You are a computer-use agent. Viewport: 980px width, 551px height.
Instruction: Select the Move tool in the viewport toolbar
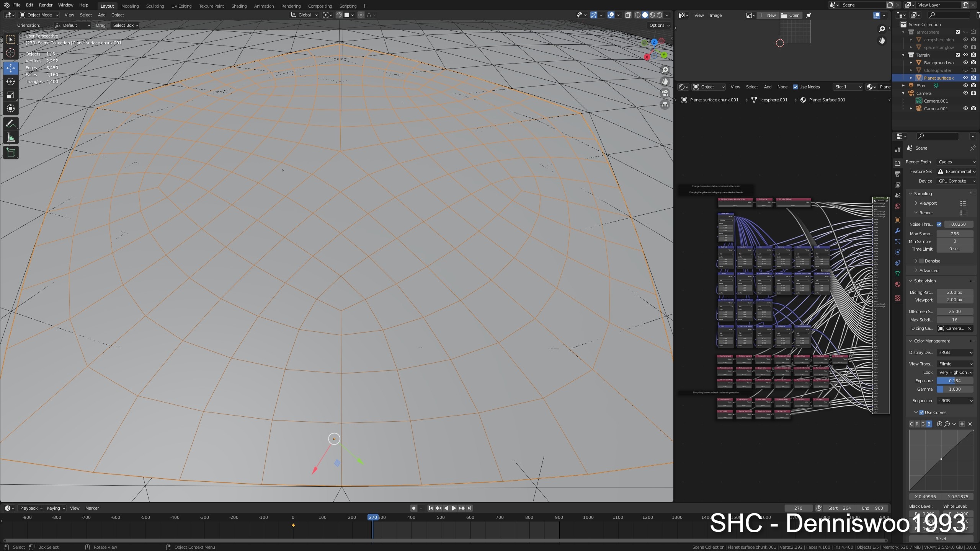[10, 68]
